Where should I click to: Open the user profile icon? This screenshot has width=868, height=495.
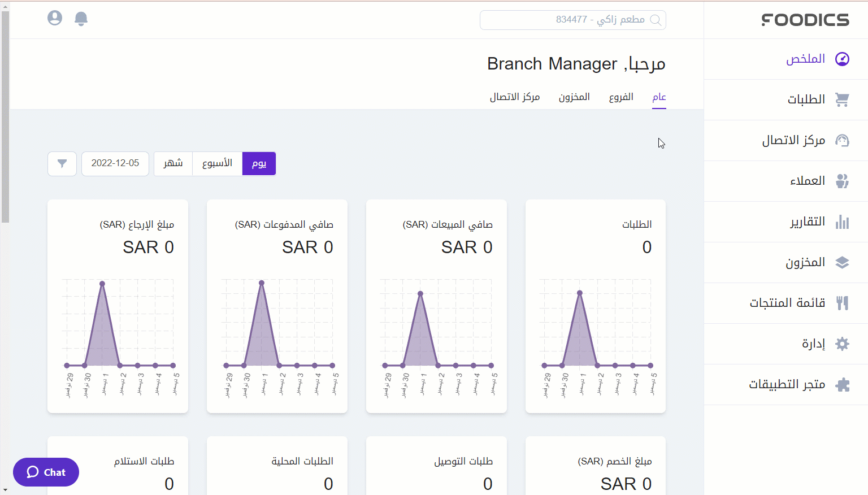pos(55,18)
